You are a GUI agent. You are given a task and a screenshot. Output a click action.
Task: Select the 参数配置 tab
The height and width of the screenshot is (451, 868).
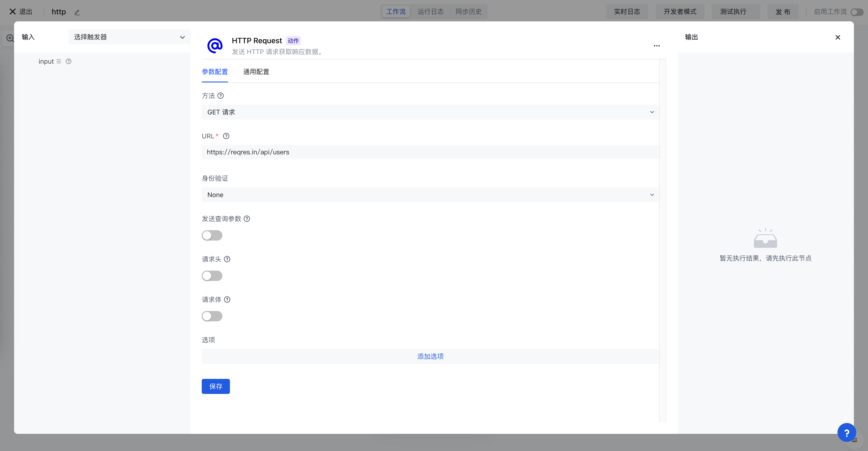(215, 72)
